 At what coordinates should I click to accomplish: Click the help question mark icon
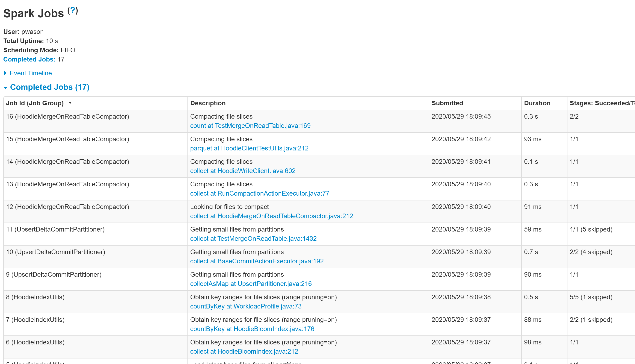point(73,11)
